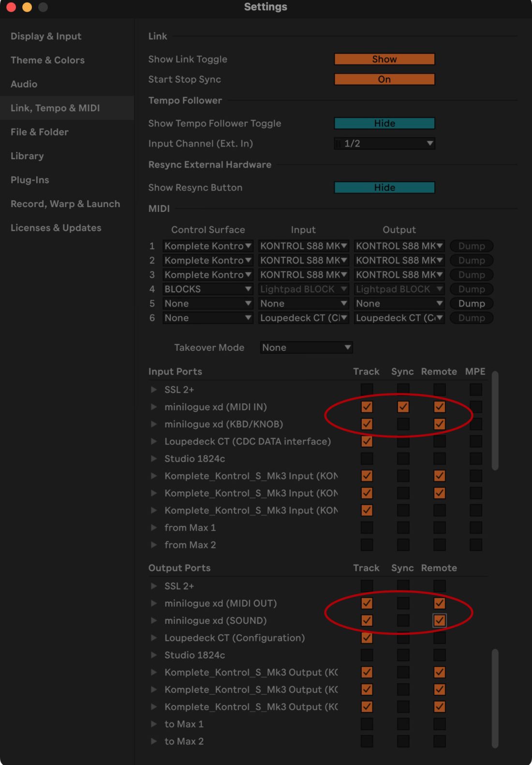Open Input Channel (Ext. In) dropdown
The height and width of the screenshot is (765, 532).
[x=384, y=143]
